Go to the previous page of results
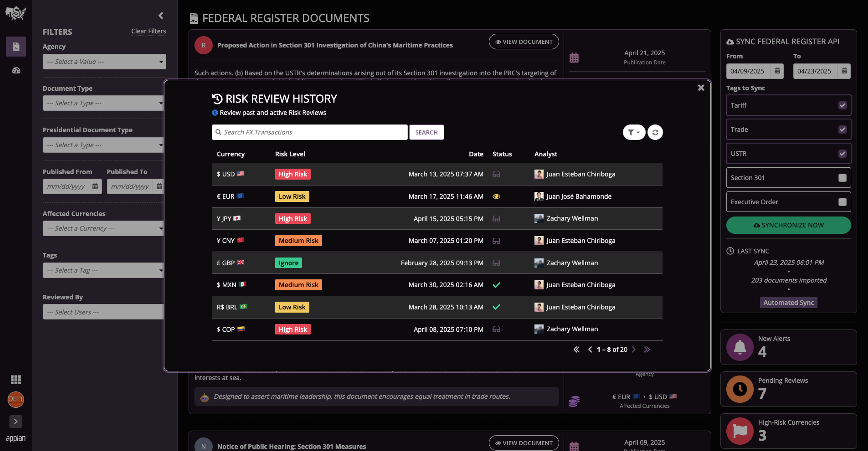868x451 pixels. point(590,349)
